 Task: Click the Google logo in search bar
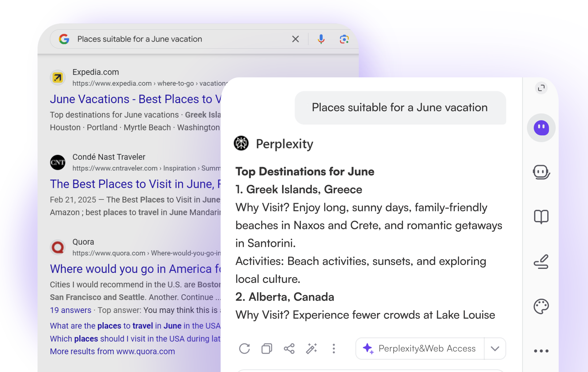64,39
